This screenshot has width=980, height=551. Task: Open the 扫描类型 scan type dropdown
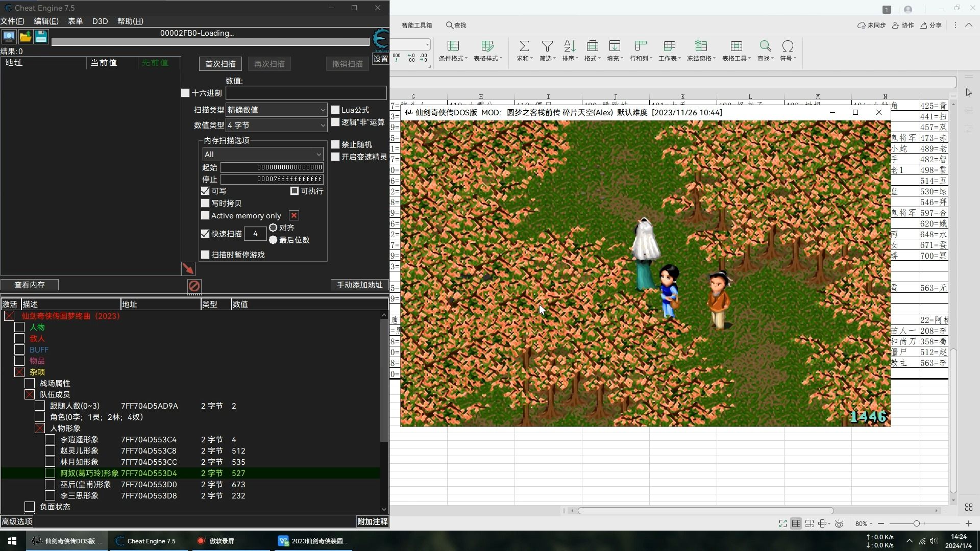(x=276, y=110)
